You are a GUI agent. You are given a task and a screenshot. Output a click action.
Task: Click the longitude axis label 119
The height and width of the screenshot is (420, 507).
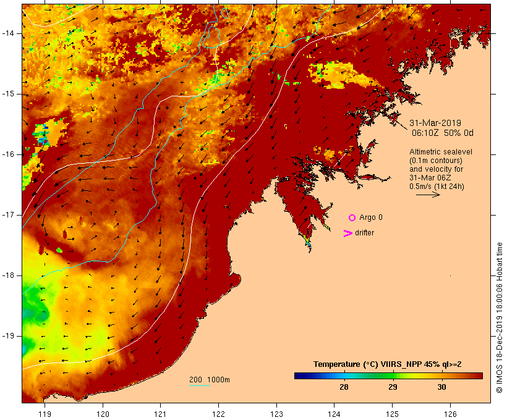click(45, 414)
